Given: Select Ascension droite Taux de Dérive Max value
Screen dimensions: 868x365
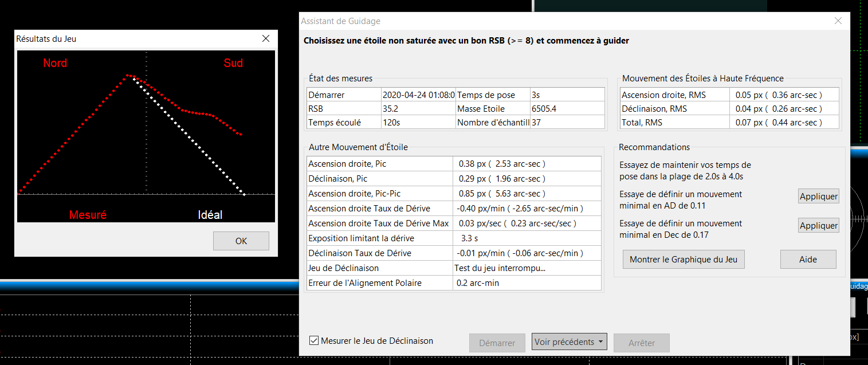Looking at the screenshot, I should pyautogui.click(x=527, y=223).
